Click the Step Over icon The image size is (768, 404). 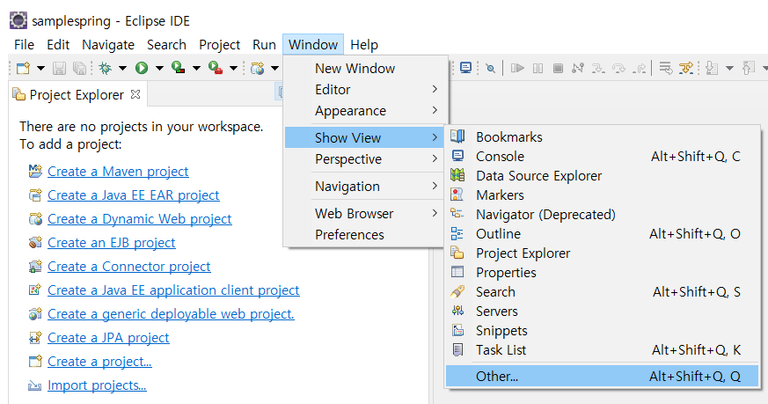coord(619,68)
